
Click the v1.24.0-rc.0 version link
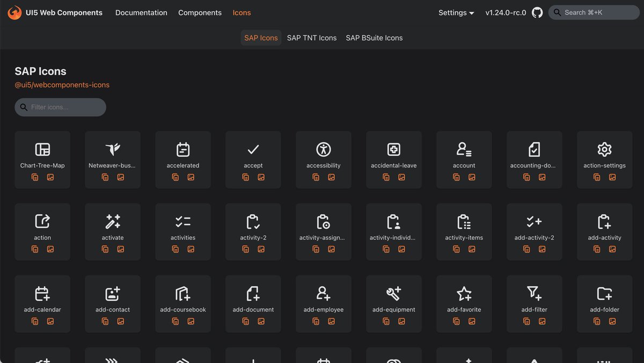coord(506,12)
